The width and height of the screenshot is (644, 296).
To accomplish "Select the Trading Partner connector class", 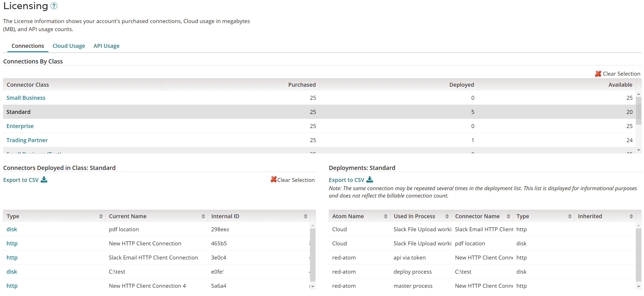I will [27, 140].
